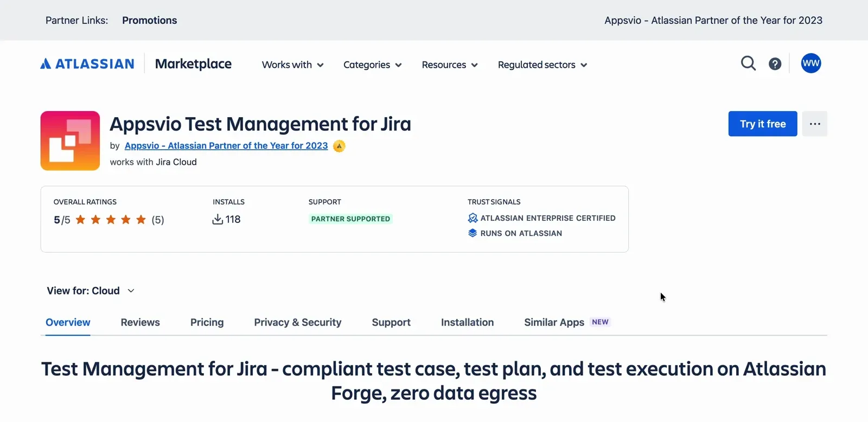
Task: Click the Try it free button
Action: 763,124
